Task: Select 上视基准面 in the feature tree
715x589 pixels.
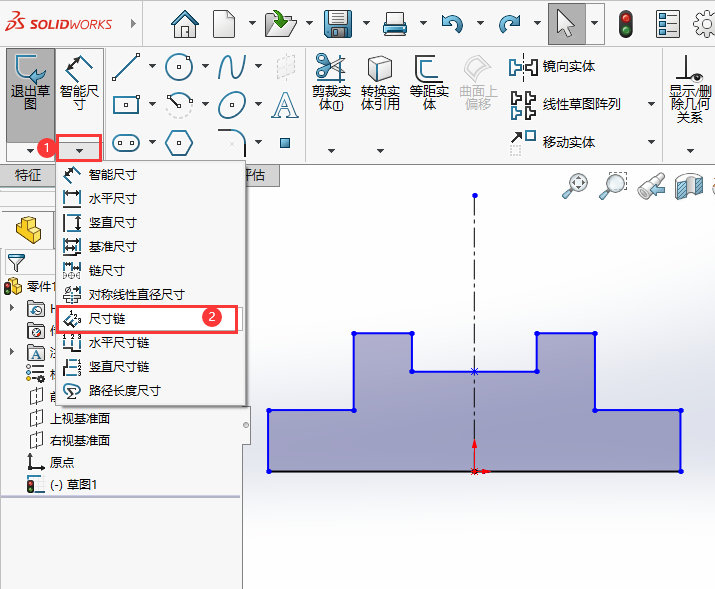Action: [80, 418]
